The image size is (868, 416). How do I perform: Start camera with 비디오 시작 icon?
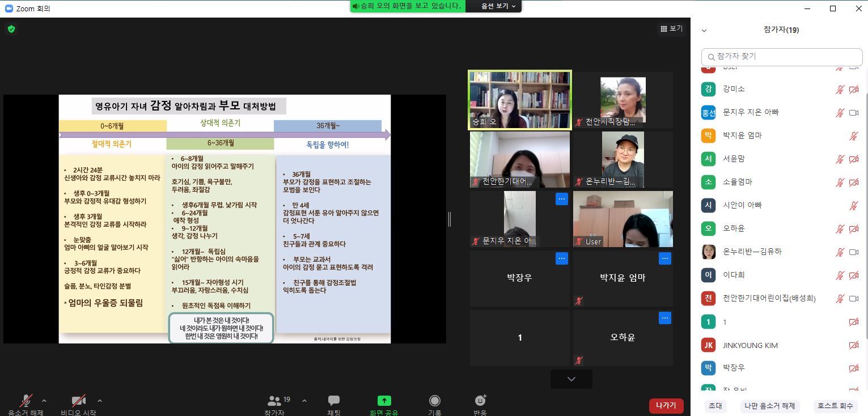(78, 401)
